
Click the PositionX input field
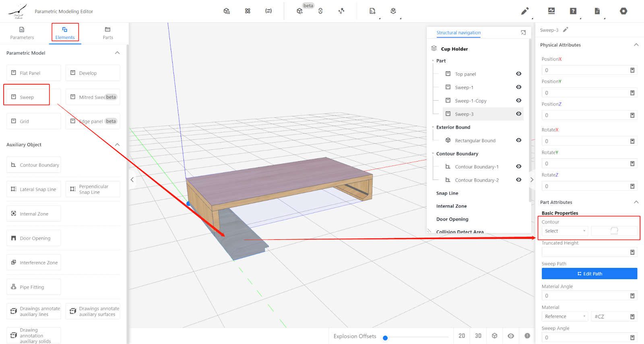click(x=585, y=70)
